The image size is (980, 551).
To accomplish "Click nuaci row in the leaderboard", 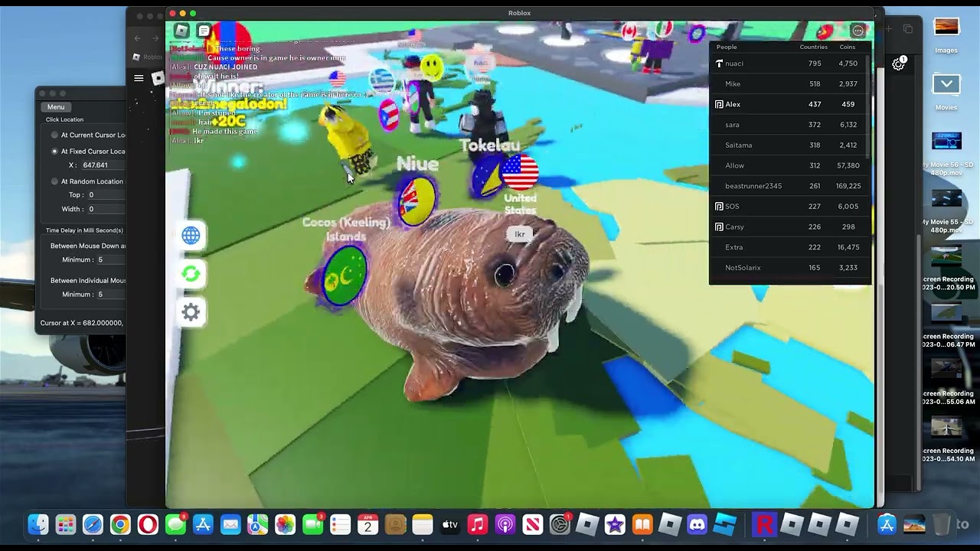I will [789, 64].
